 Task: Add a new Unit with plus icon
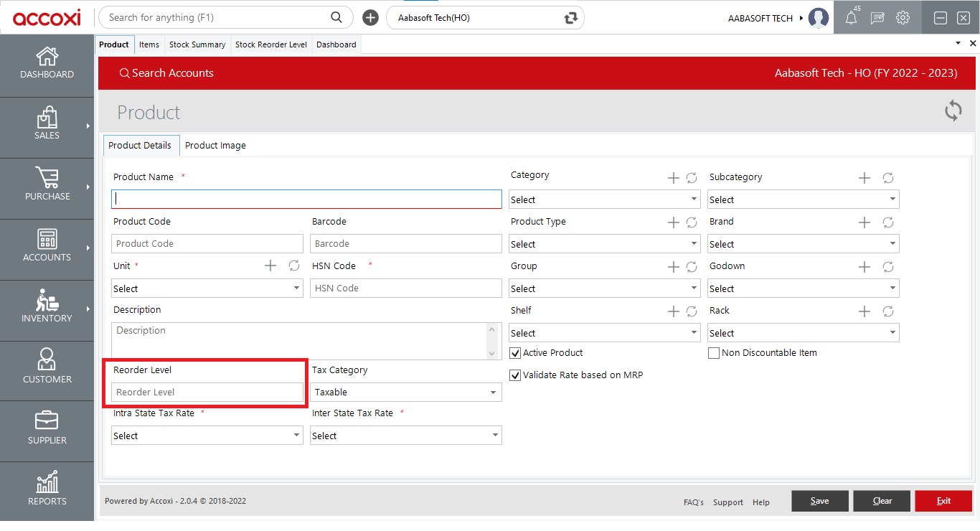tap(270, 265)
